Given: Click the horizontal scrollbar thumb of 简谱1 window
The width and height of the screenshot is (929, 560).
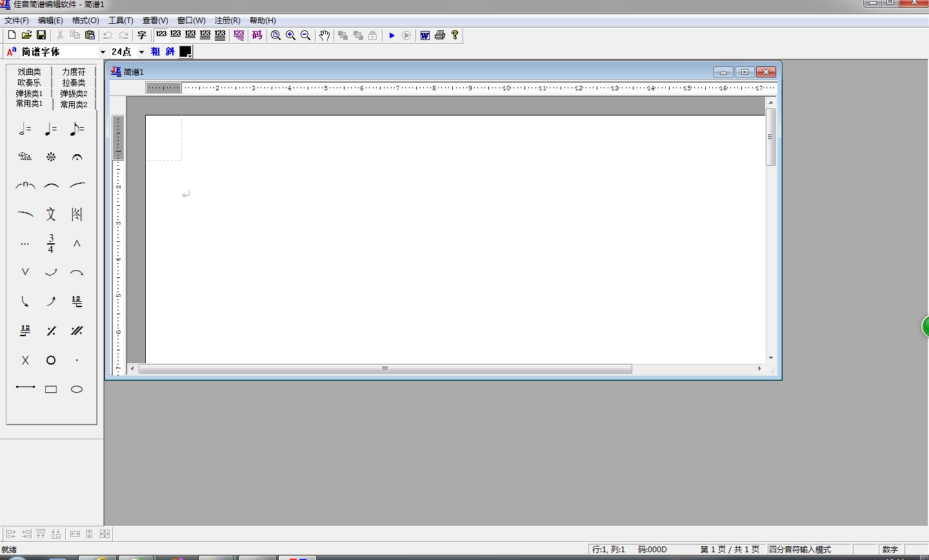Looking at the screenshot, I should coord(385,369).
